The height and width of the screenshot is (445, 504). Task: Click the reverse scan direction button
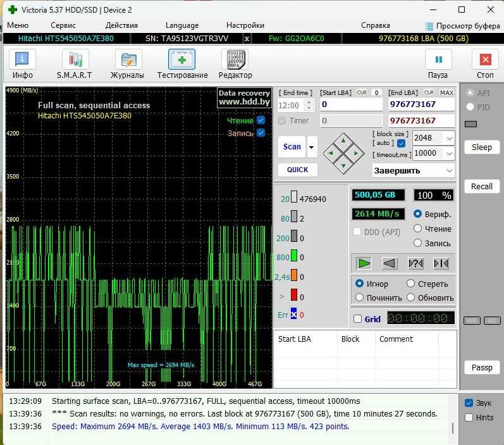tap(390, 263)
